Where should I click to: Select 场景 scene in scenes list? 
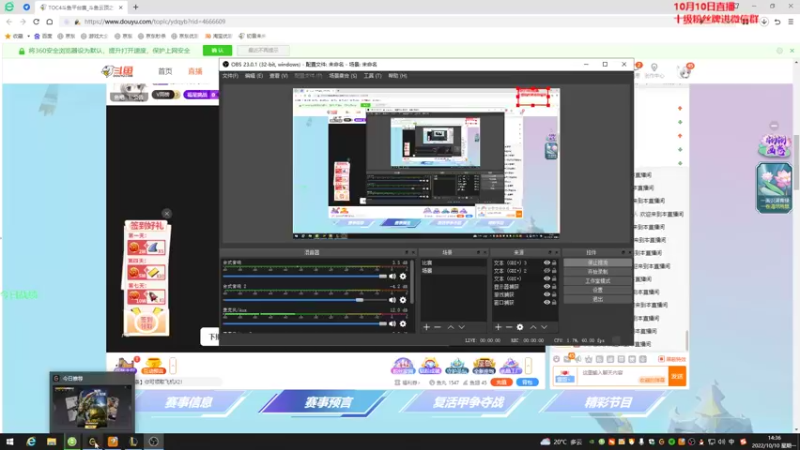(x=453, y=270)
